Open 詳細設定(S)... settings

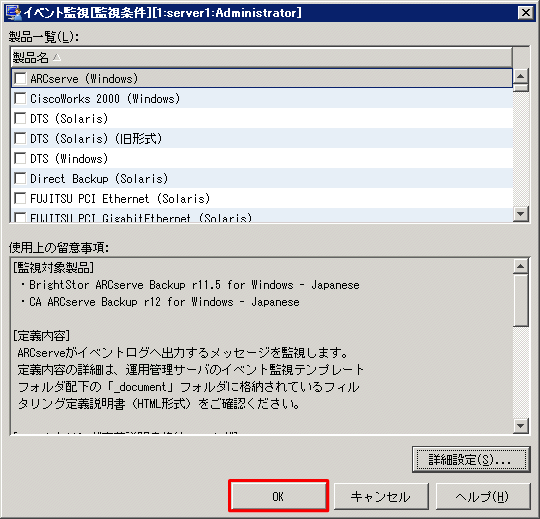[471, 459]
